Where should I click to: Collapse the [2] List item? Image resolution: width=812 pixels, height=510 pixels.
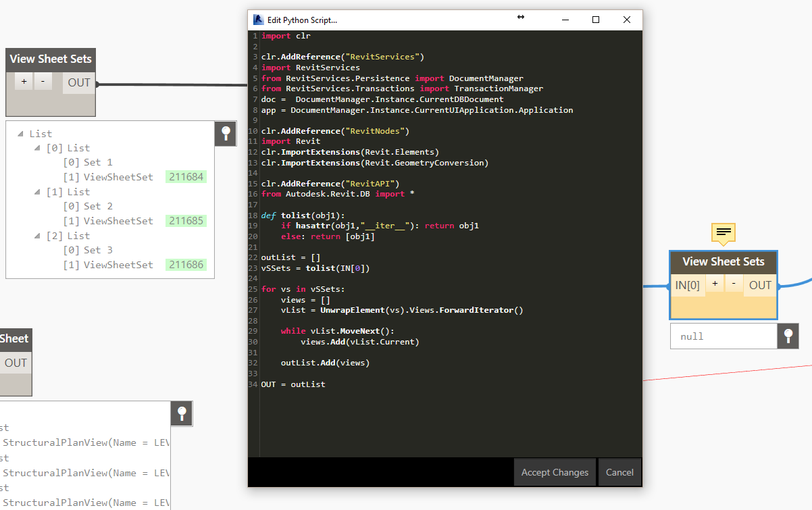tap(38, 236)
